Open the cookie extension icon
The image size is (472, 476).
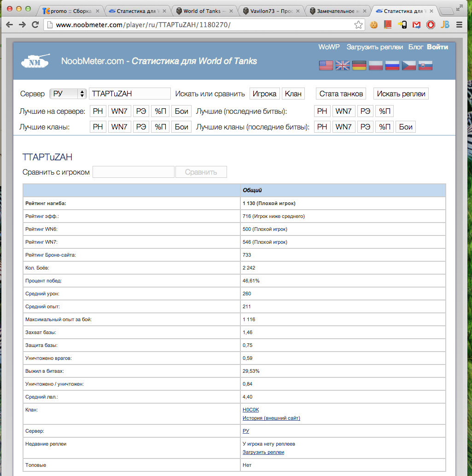click(x=373, y=25)
